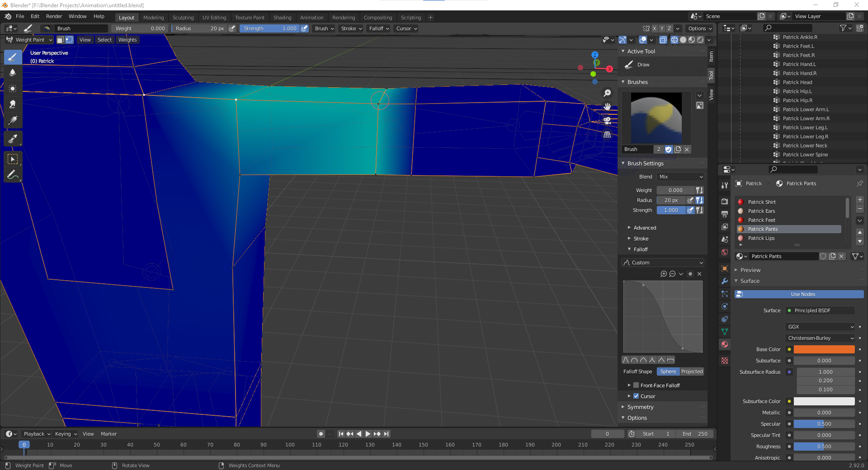Unlink Patrick Pants material X icon
Viewport: 868px width, 470px height.
click(841, 256)
